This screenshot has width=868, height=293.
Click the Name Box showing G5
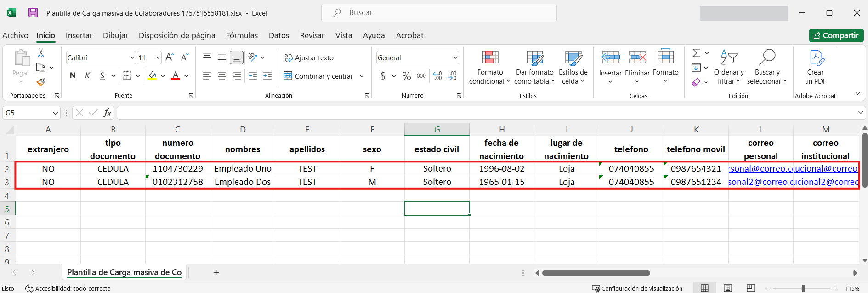pyautogui.click(x=32, y=113)
